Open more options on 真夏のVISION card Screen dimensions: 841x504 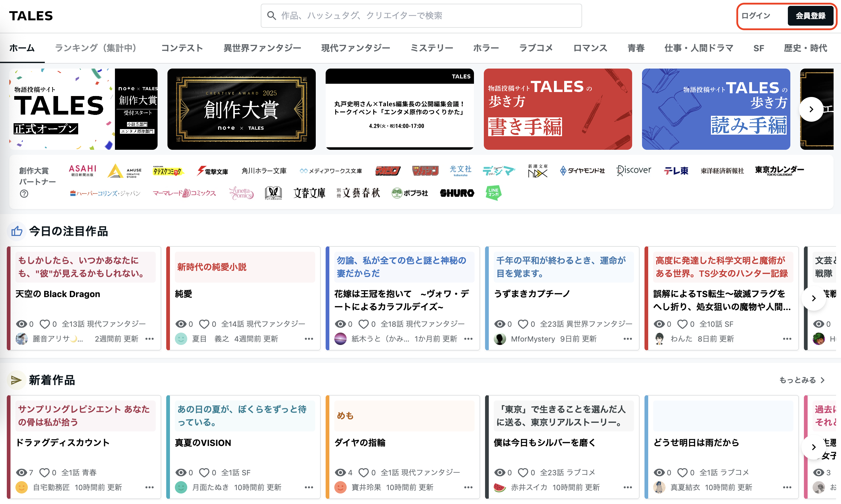click(x=309, y=487)
